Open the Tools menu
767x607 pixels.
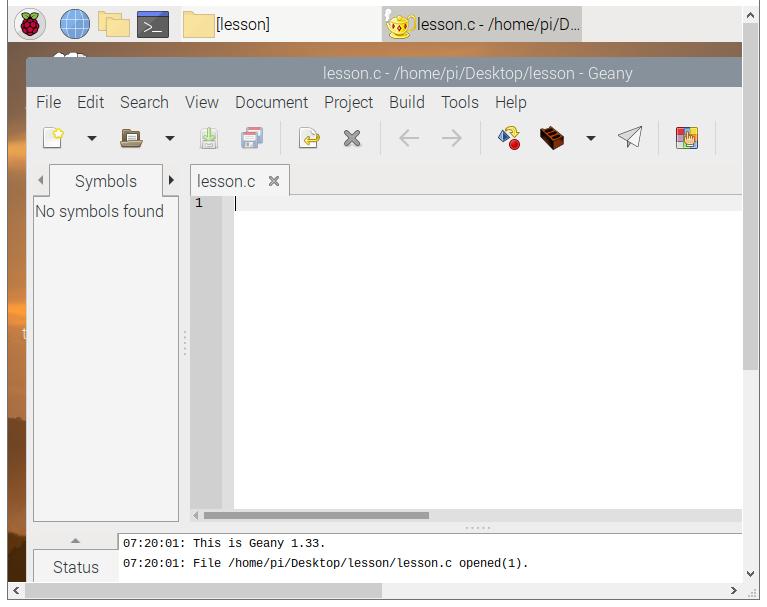pos(460,102)
